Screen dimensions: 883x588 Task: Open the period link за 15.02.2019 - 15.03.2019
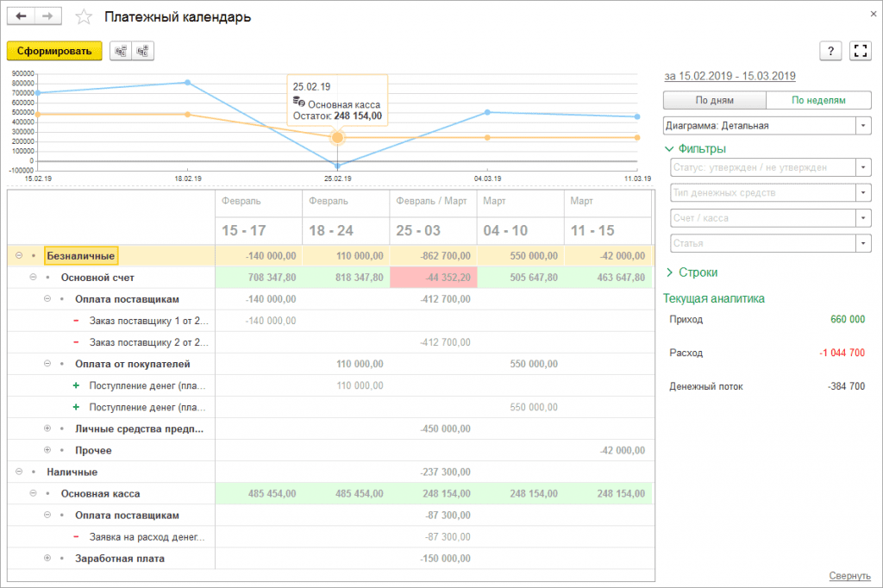[x=730, y=76]
